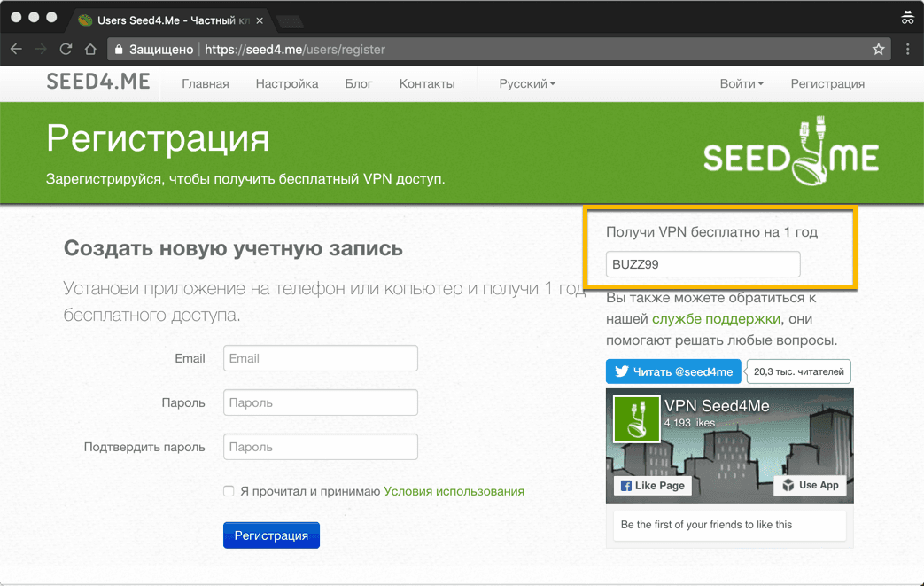Bookmark this page with the star icon

coord(878,50)
